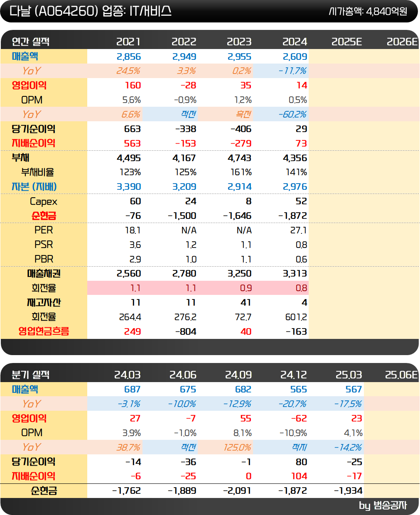Select the 25.06E quarter header
420x515 pixels.
tap(401, 375)
